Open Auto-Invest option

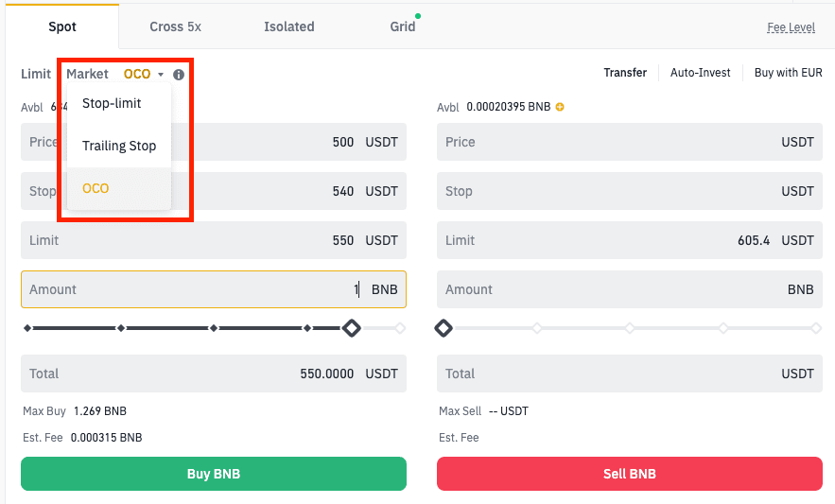click(700, 72)
